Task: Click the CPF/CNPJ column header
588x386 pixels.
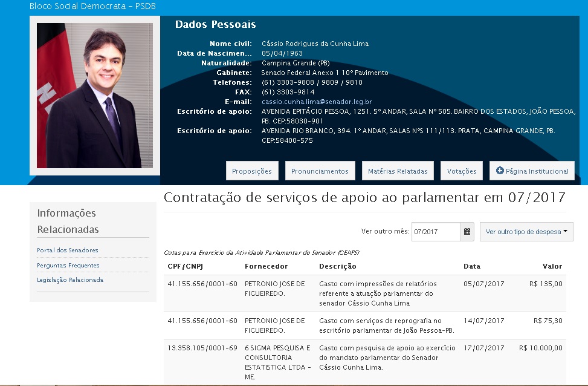Action: [x=185, y=266]
